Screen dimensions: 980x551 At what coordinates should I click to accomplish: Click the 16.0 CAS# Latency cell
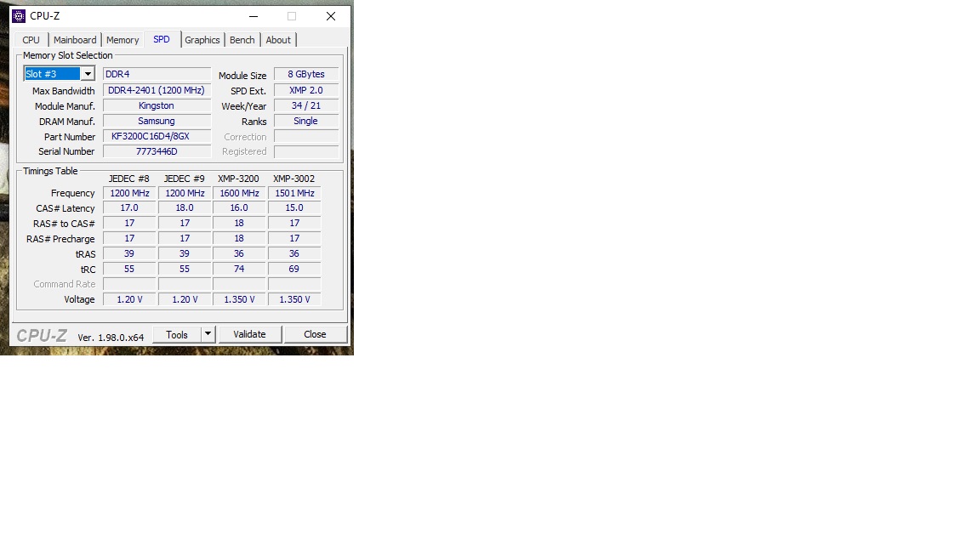click(239, 208)
